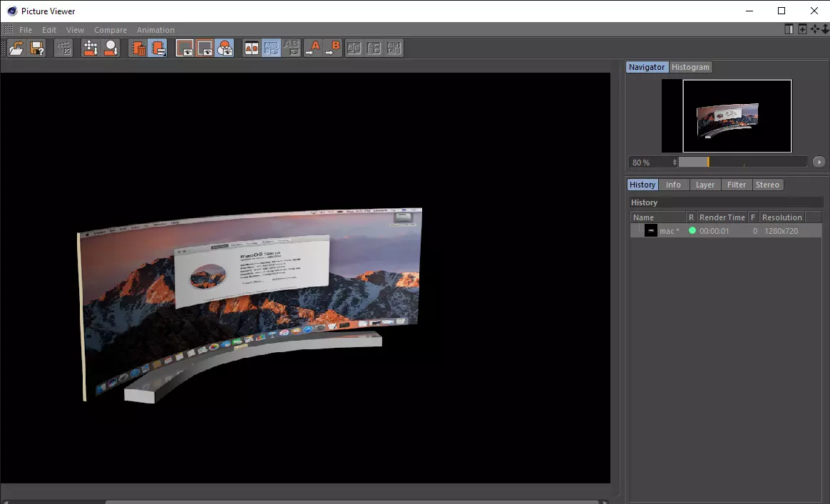Click the four-arrow move view icon

[x=815, y=29]
